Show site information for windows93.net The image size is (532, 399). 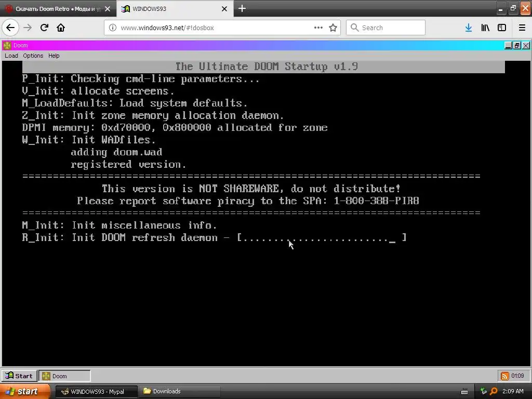(x=112, y=28)
